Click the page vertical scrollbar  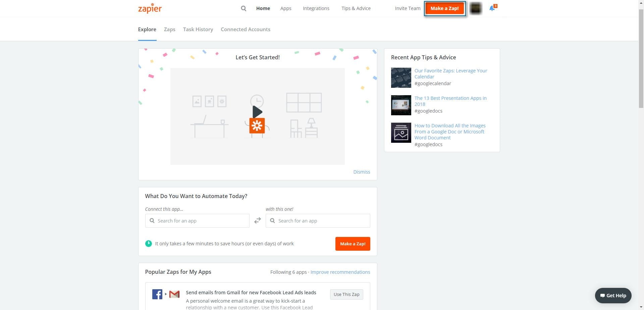641,59
